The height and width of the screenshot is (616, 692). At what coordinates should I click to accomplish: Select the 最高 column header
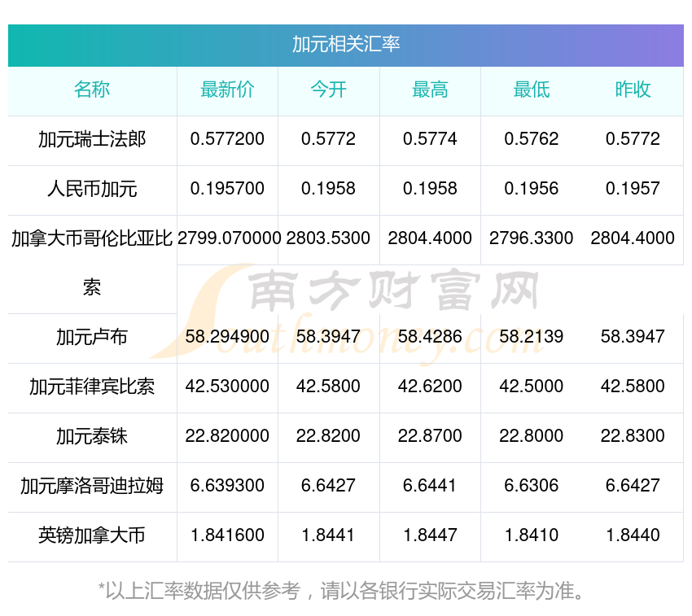click(430, 90)
